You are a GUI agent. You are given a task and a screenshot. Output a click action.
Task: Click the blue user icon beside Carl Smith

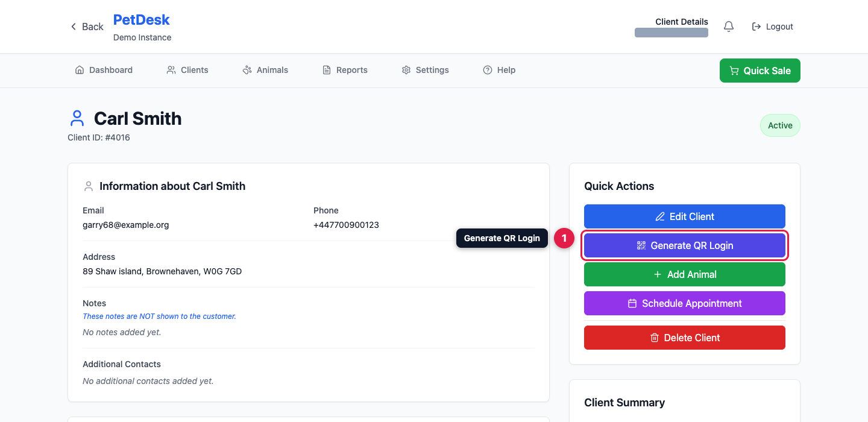coord(77,118)
